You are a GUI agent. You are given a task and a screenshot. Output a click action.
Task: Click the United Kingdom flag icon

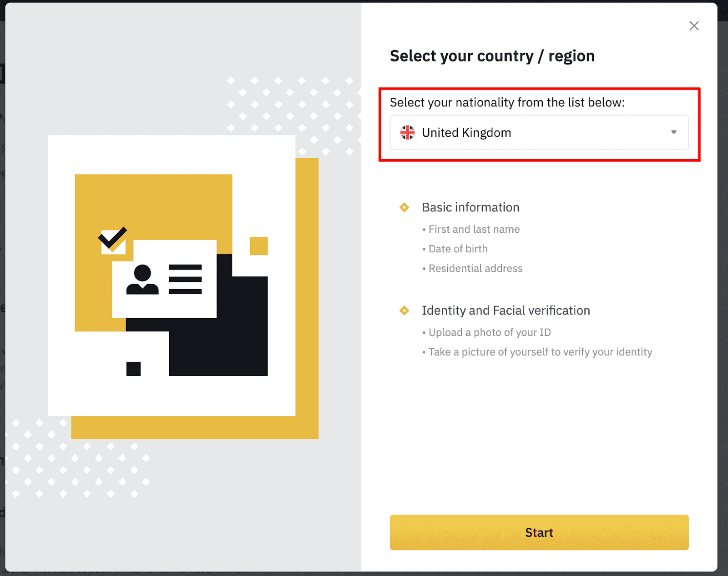tap(407, 132)
